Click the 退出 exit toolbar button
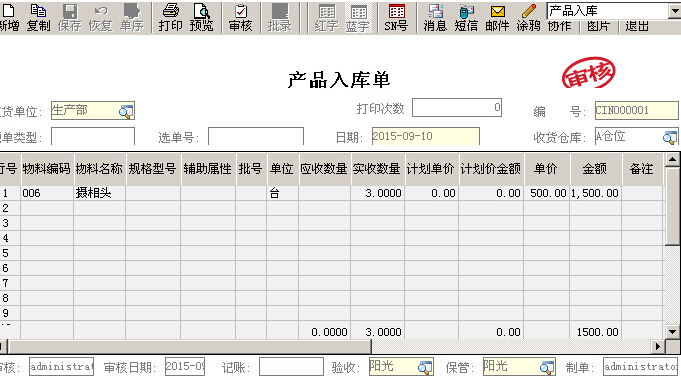Screen dimensions: 681x380 click(637, 26)
